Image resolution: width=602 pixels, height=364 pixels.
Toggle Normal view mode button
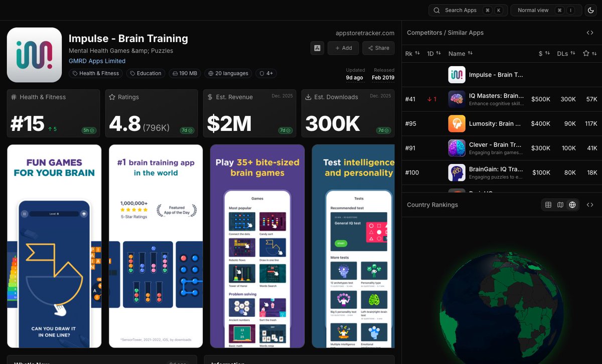point(546,10)
